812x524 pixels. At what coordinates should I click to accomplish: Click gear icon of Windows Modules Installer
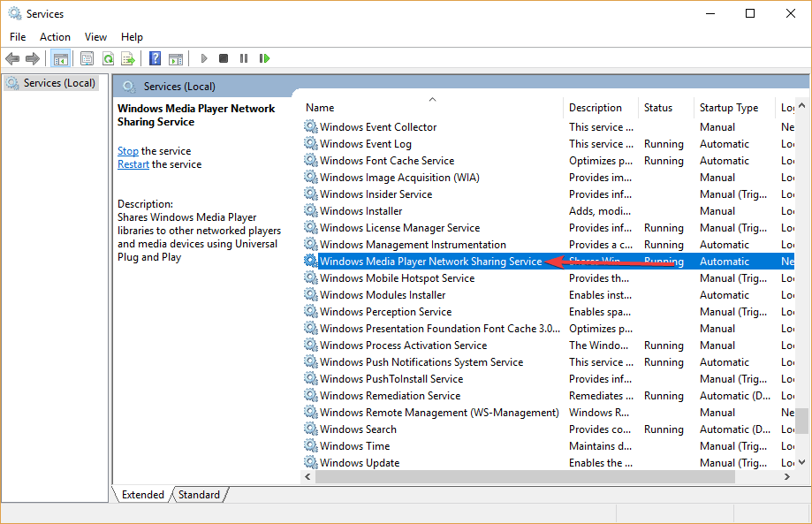coord(311,294)
